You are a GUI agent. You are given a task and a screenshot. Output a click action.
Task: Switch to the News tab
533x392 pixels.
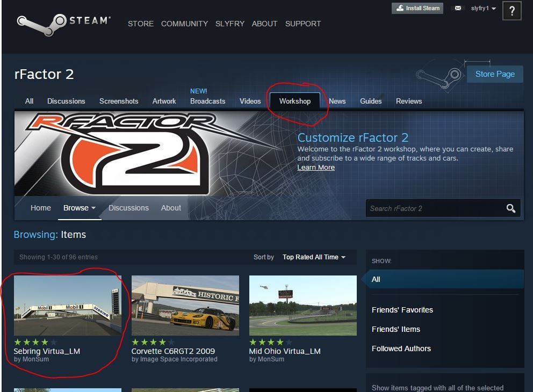pos(337,101)
